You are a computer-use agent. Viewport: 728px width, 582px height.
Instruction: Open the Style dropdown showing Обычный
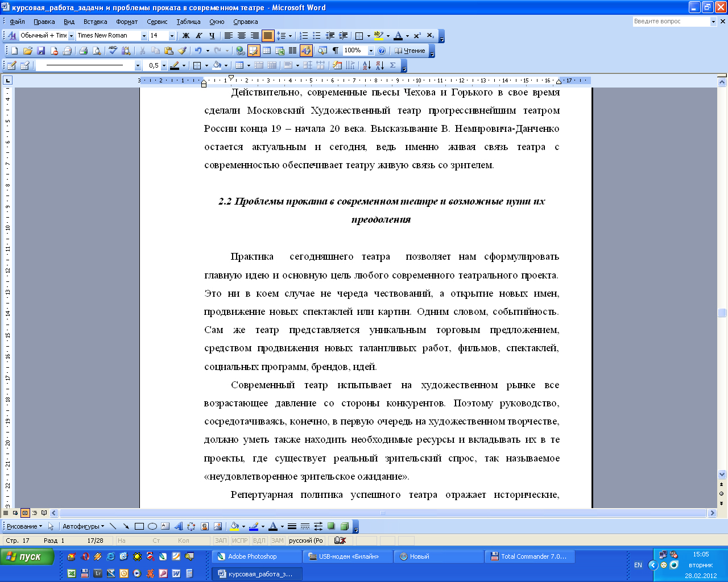tap(71, 36)
